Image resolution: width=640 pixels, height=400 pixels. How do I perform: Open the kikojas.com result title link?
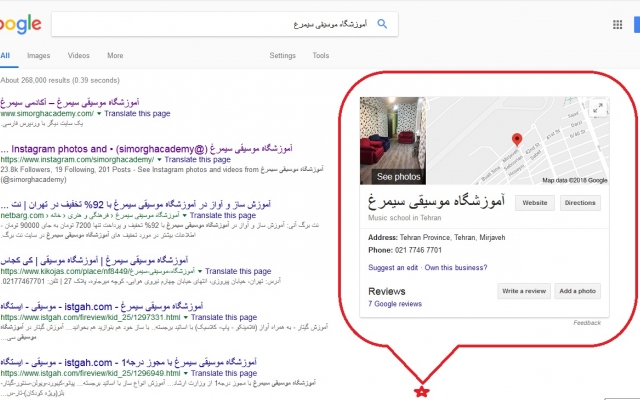[94, 260]
